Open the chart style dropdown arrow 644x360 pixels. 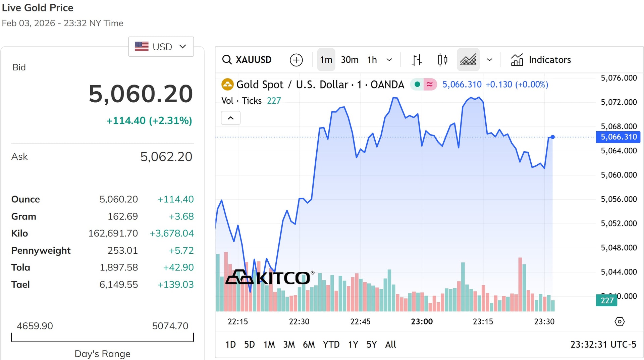point(490,59)
